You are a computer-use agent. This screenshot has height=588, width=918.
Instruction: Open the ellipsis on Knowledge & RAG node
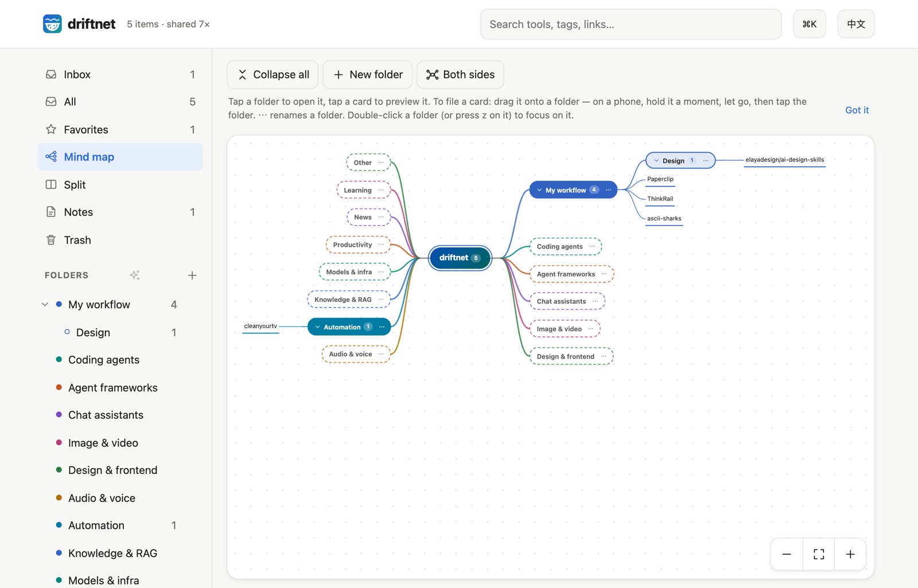click(x=381, y=299)
